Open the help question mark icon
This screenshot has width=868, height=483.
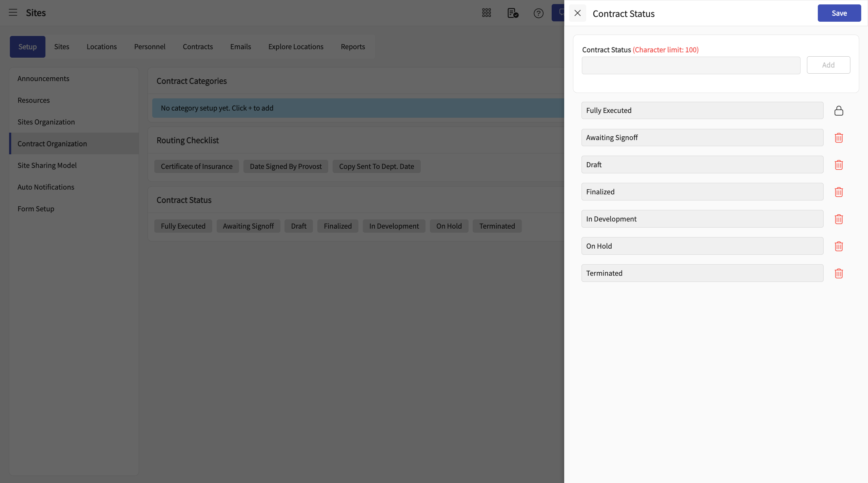tap(538, 13)
